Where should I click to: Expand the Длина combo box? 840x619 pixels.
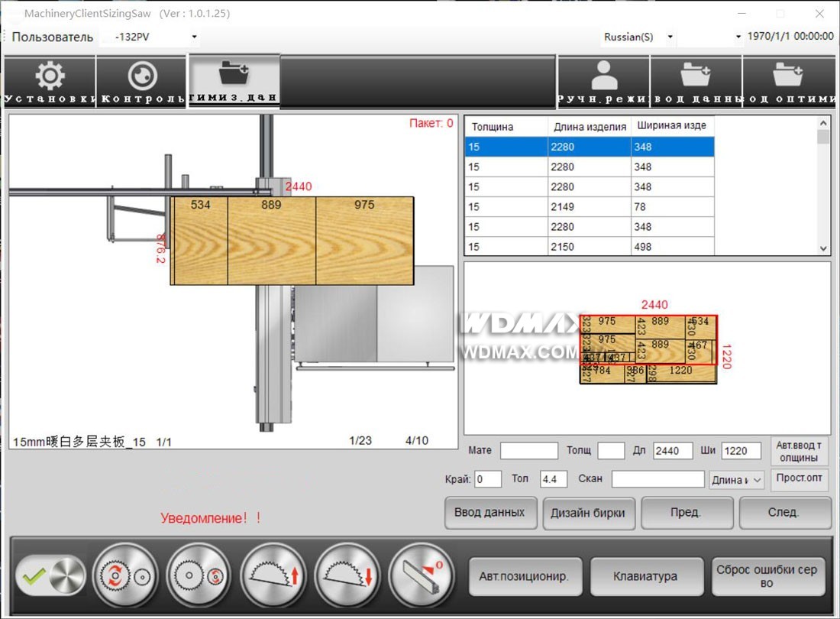click(736, 480)
